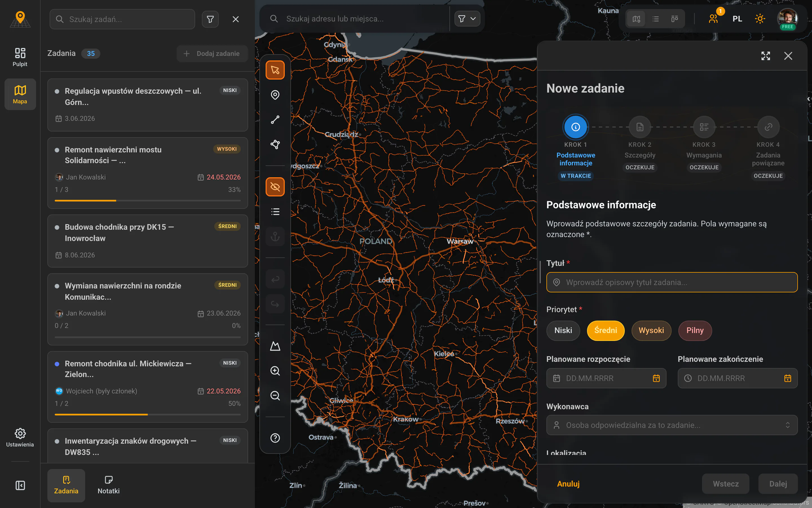Click 50% progress bar of Mickiewicza task

click(148, 414)
